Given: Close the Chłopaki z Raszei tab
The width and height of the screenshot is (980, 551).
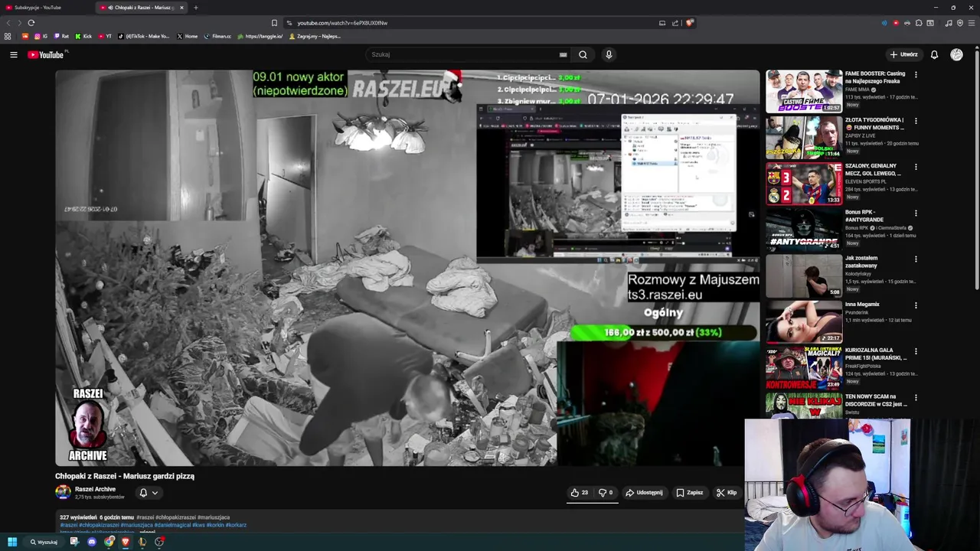Looking at the screenshot, I should (181, 8).
